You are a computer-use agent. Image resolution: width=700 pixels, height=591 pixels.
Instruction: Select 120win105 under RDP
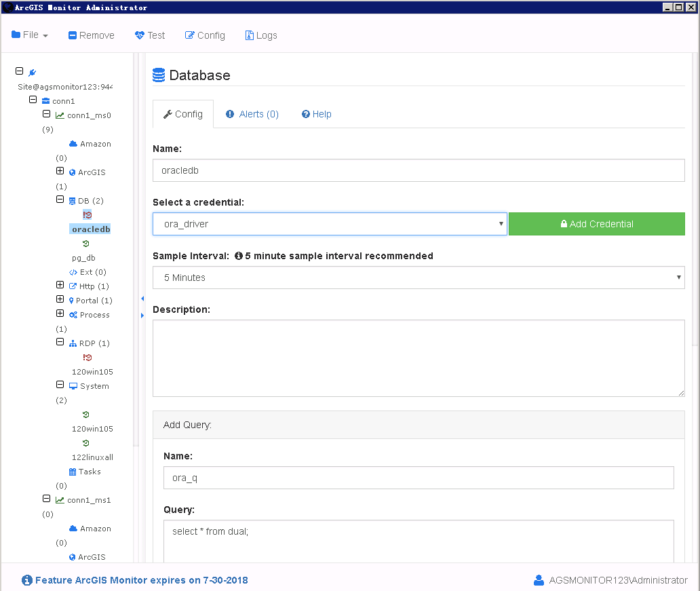coord(92,372)
